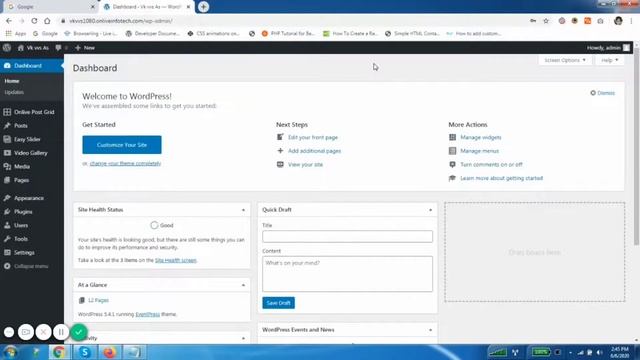Open Video Gallery menu
Viewport: 640px width, 360px height.
32,153
